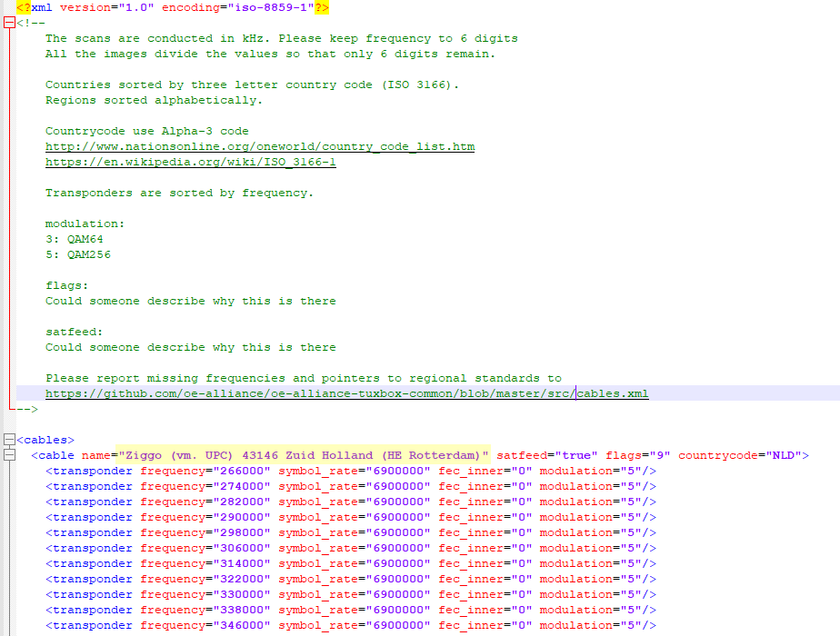The height and width of the screenshot is (636, 840).
Task: Click the transponder frequency "314000" value
Action: (242, 563)
